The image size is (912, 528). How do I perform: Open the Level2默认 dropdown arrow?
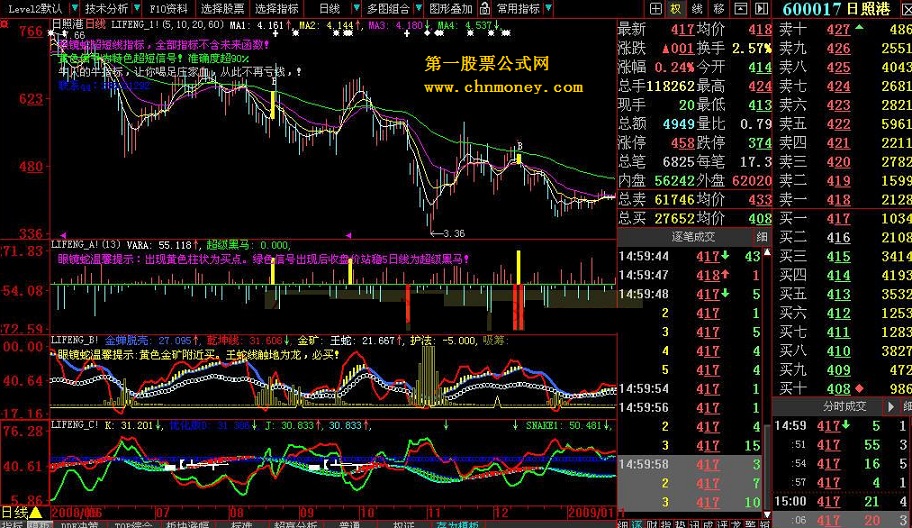(74, 8)
